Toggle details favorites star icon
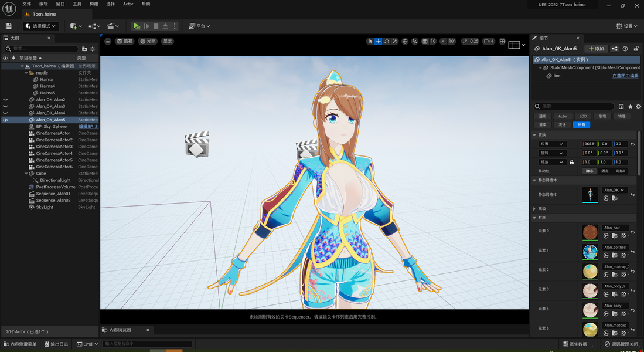Viewport: 644px width, 352px height. 631,107
